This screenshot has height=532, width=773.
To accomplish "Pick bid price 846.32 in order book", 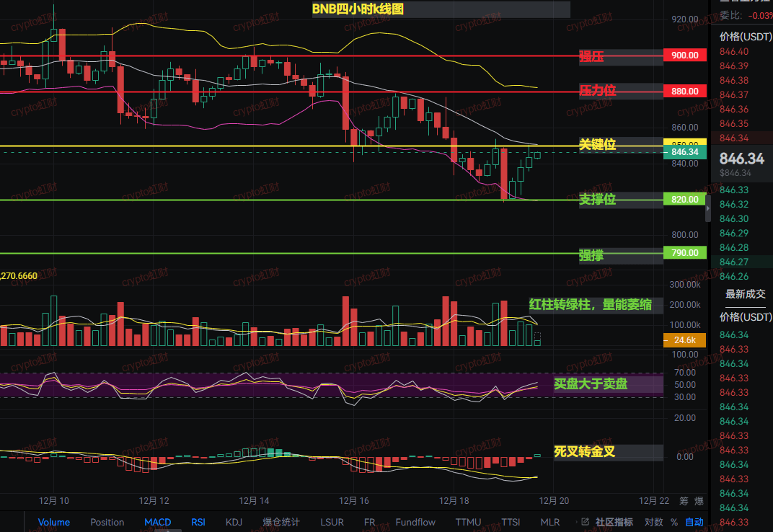I will click(733, 204).
